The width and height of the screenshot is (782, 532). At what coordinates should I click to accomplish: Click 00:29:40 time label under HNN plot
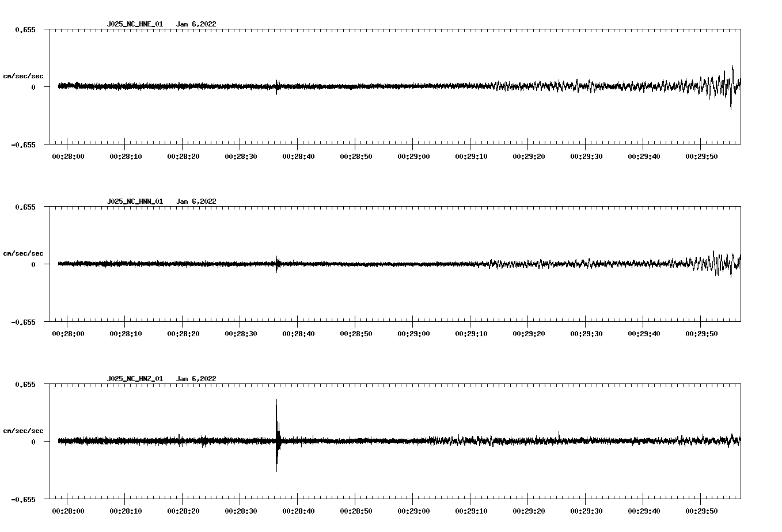tap(644, 333)
